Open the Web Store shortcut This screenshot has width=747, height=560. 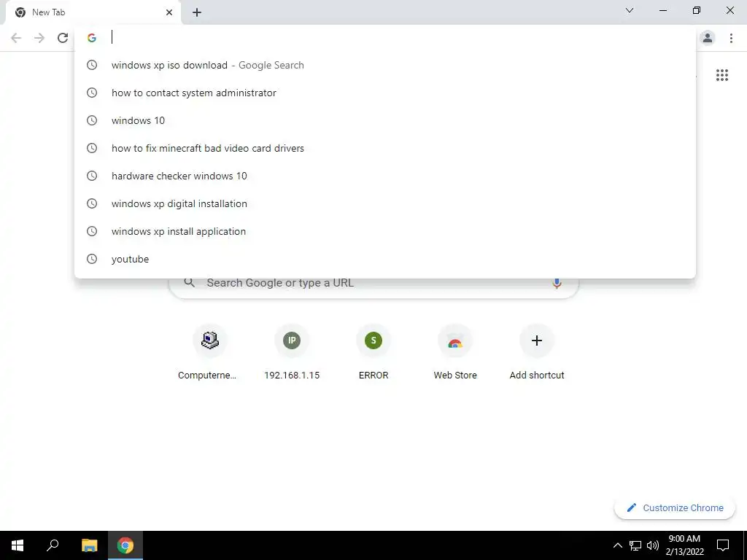455,353
